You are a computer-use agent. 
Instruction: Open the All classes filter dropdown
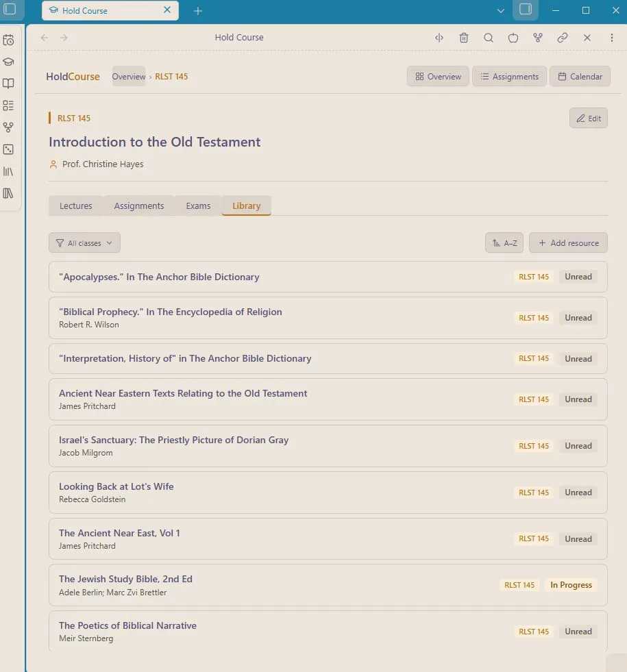click(x=84, y=242)
